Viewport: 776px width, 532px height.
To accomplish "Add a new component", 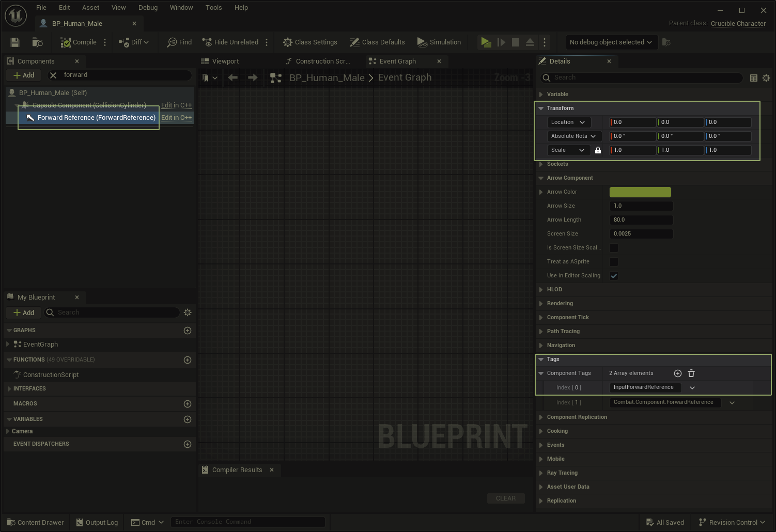I will click(24, 75).
